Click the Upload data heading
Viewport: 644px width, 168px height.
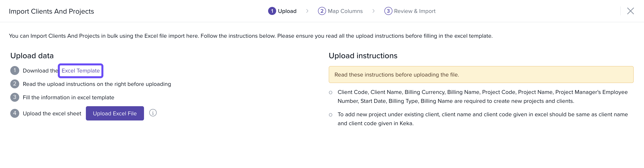[32, 56]
